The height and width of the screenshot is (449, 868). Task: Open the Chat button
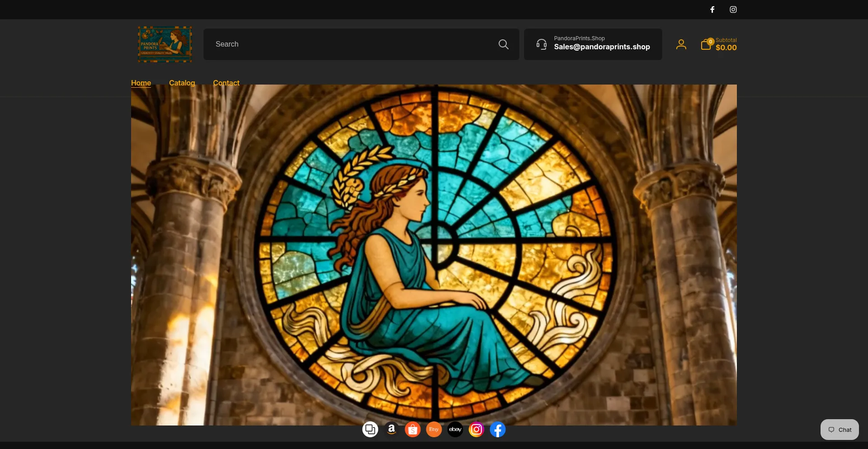pos(840,430)
